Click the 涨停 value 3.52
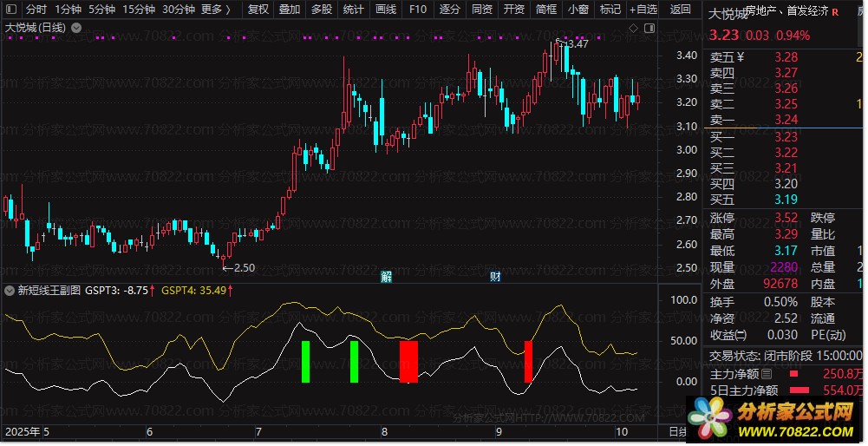868x446 pixels. coord(786,218)
